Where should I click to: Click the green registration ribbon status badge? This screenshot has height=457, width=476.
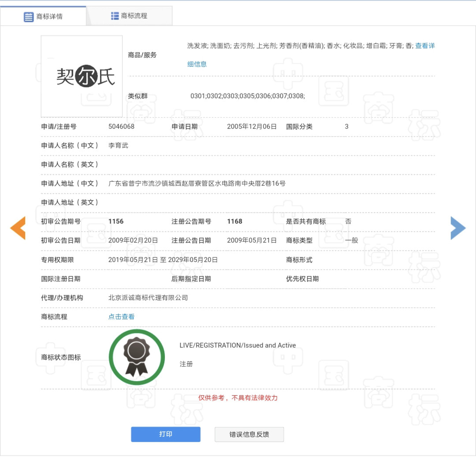coord(137,356)
